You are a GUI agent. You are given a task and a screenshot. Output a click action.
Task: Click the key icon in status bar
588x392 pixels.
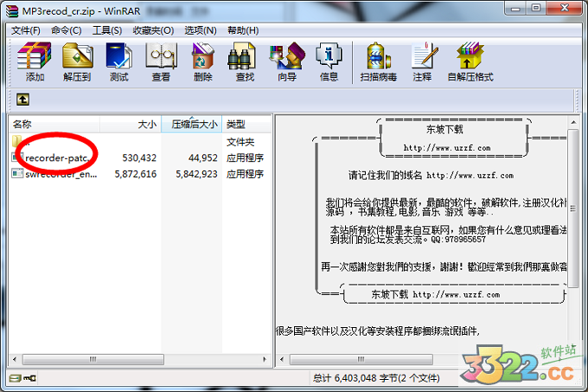[29, 378]
